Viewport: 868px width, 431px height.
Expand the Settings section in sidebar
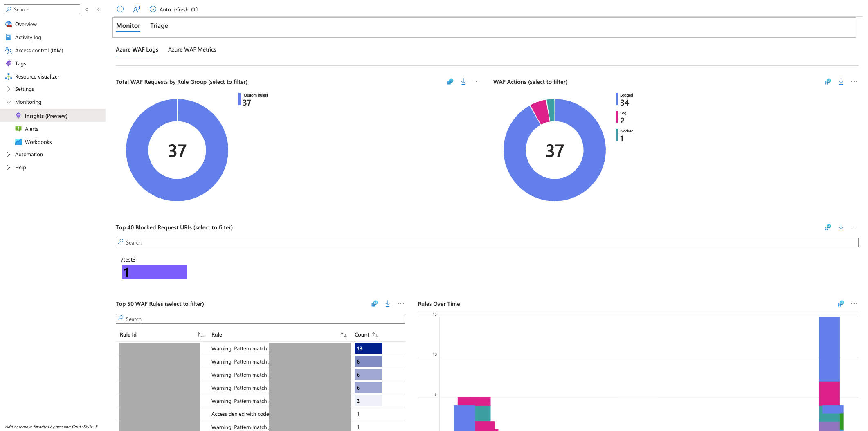pos(9,89)
